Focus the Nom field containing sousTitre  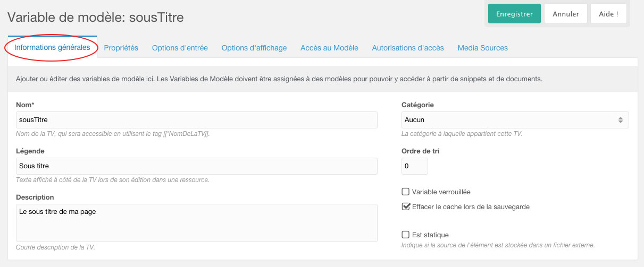(x=197, y=120)
